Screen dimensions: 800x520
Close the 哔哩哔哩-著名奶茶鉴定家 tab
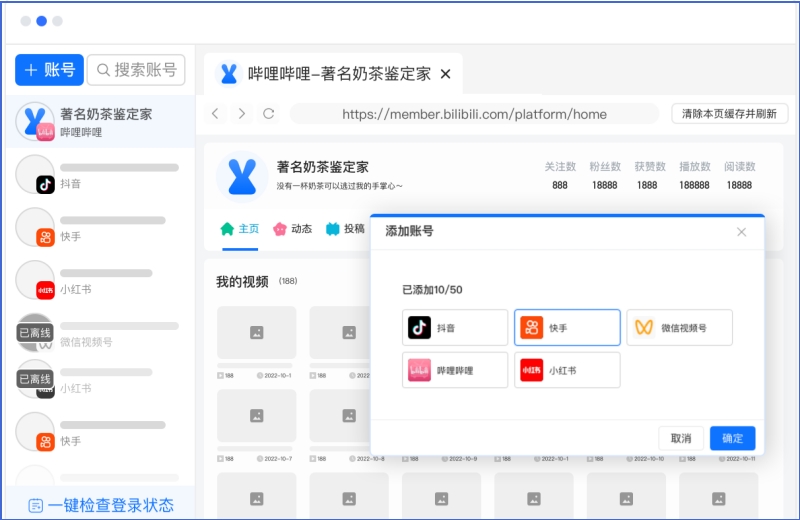click(445, 74)
